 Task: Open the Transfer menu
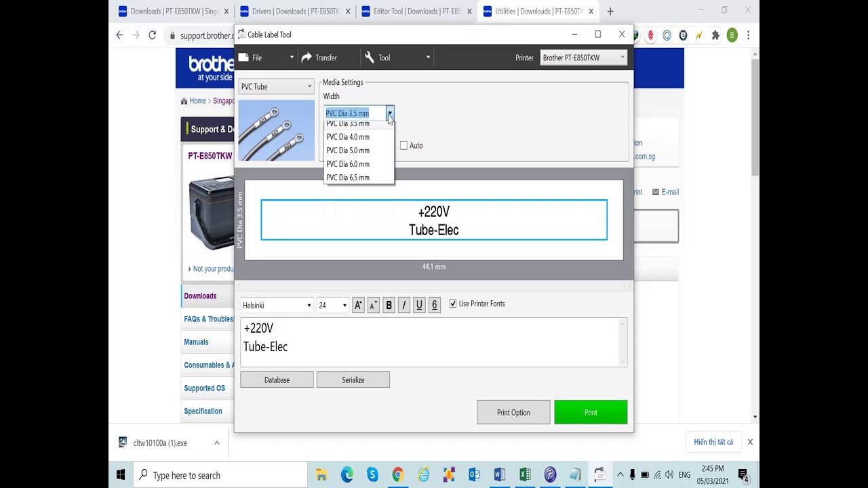coord(319,58)
